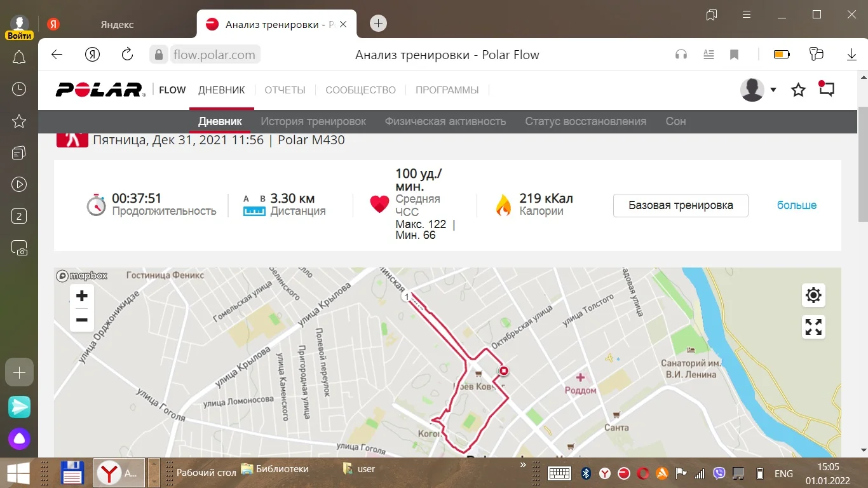The height and width of the screenshot is (488, 868).
Task: Launch Alice assistant from the sidebar
Action: click(x=19, y=439)
